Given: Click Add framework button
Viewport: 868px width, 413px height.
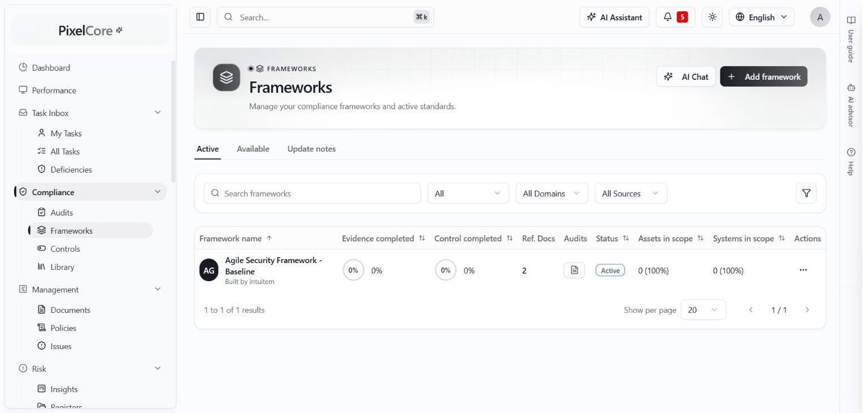Looking at the screenshot, I should (763, 76).
